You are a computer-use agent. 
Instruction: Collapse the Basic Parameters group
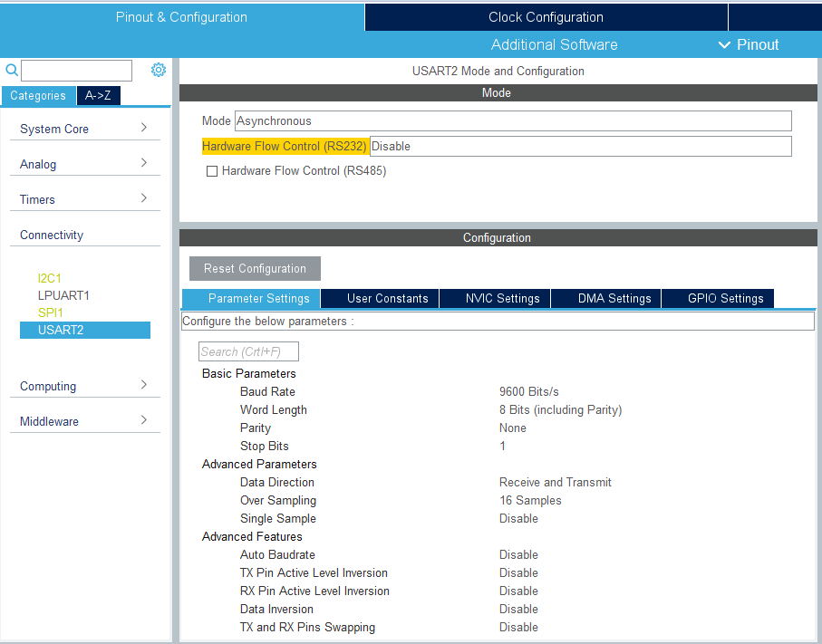[x=249, y=373]
